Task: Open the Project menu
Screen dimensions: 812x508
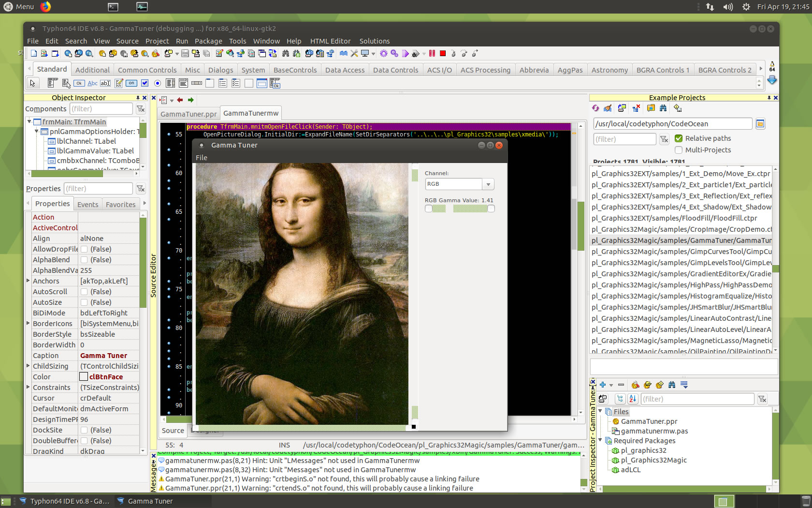Action: coord(157,41)
